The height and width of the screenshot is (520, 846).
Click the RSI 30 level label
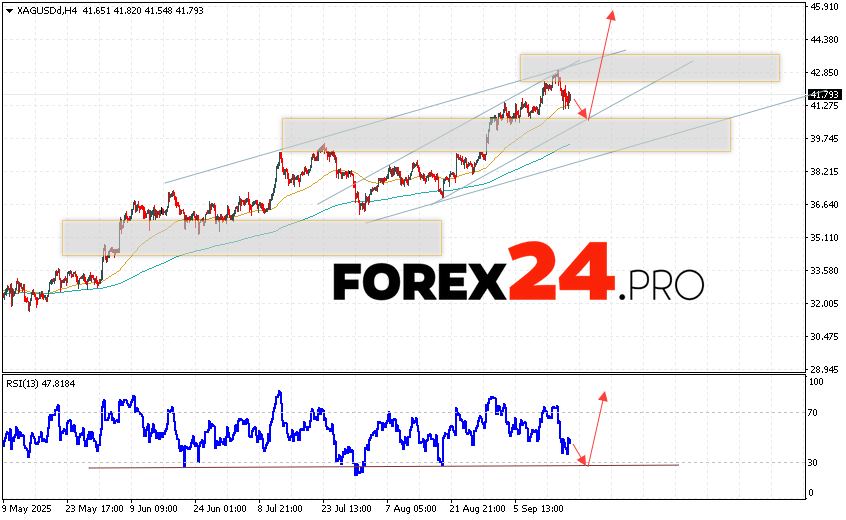pos(816,463)
